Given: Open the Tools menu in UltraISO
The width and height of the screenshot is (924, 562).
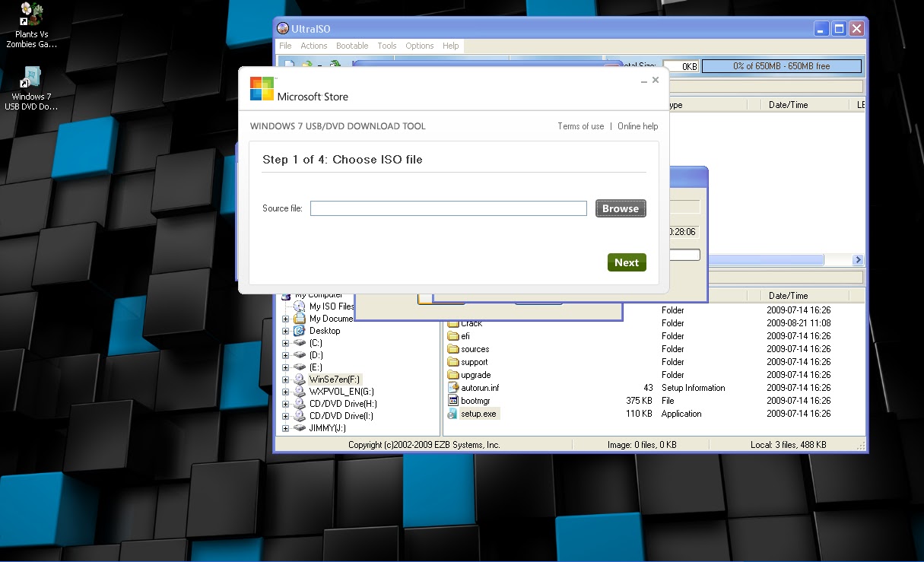Looking at the screenshot, I should click(387, 46).
